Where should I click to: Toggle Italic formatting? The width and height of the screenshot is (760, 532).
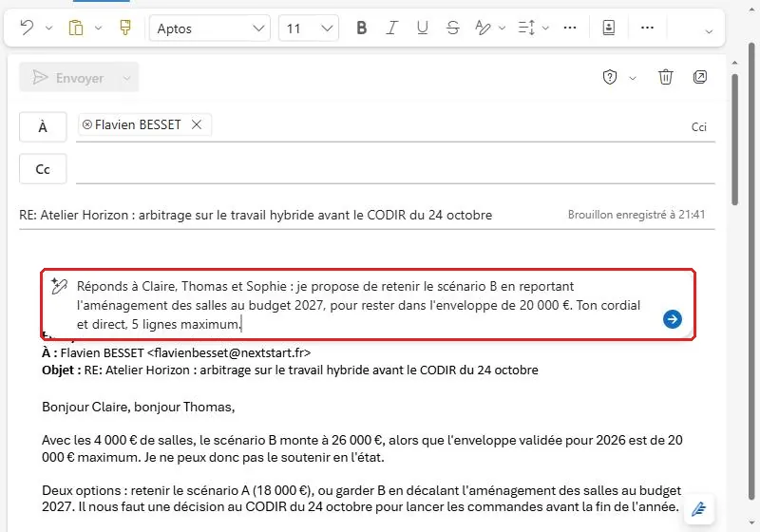pos(391,28)
